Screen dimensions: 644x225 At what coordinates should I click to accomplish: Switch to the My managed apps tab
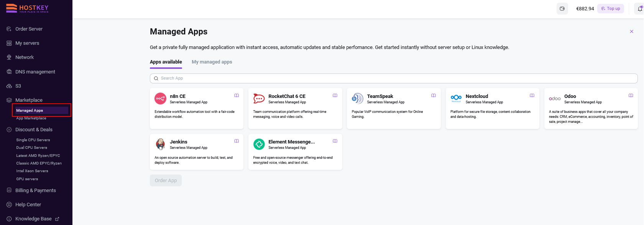212,62
